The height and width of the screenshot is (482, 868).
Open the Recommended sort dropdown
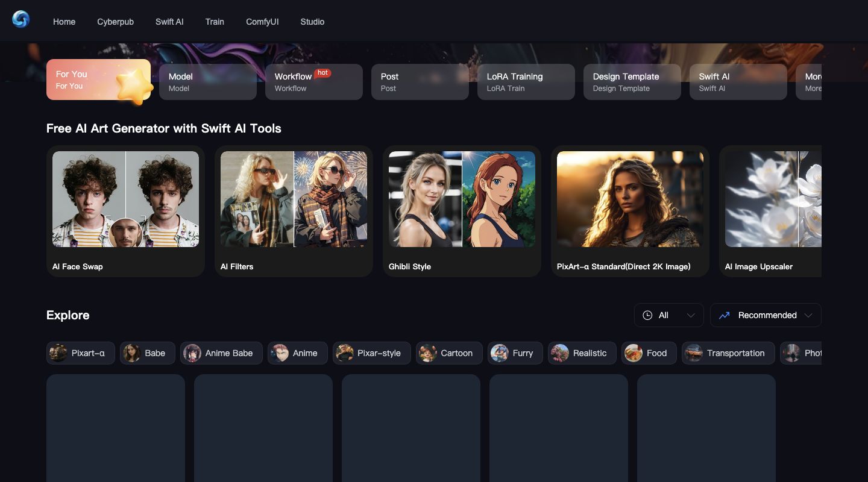coord(766,315)
